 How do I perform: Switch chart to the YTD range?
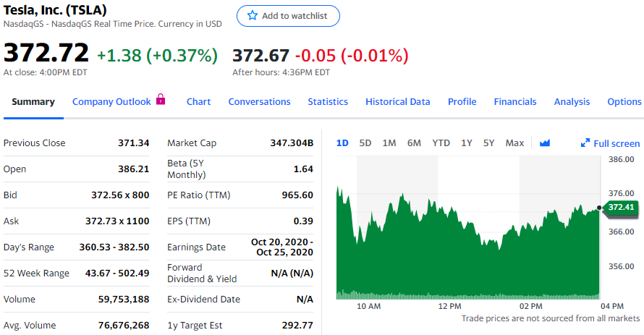click(441, 143)
